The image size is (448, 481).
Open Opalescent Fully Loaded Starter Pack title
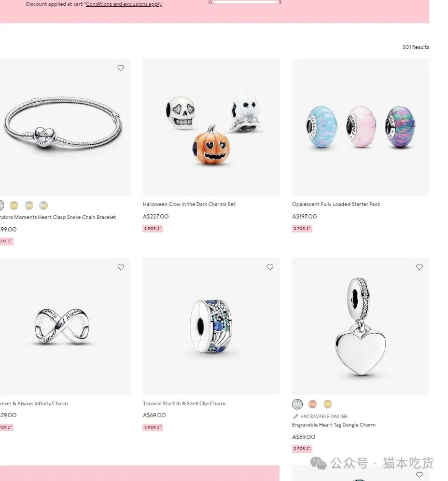pyautogui.click(x=336, y=204)
